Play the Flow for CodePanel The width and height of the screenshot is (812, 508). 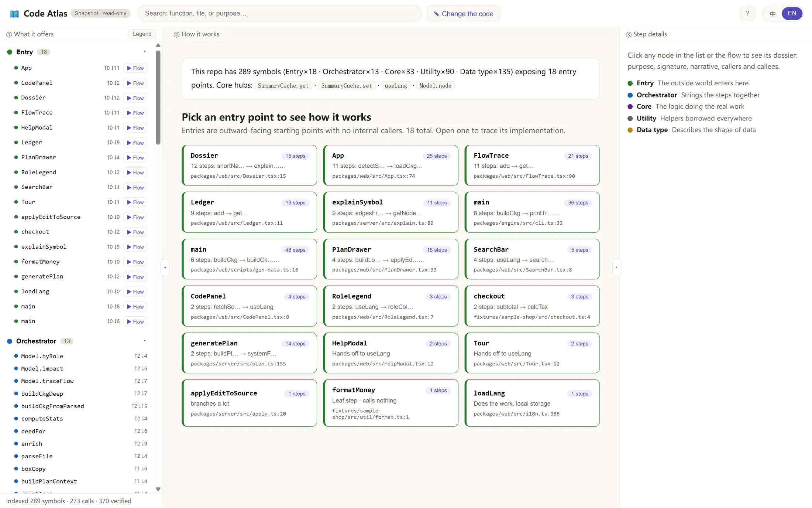click(x=135, y=83)
